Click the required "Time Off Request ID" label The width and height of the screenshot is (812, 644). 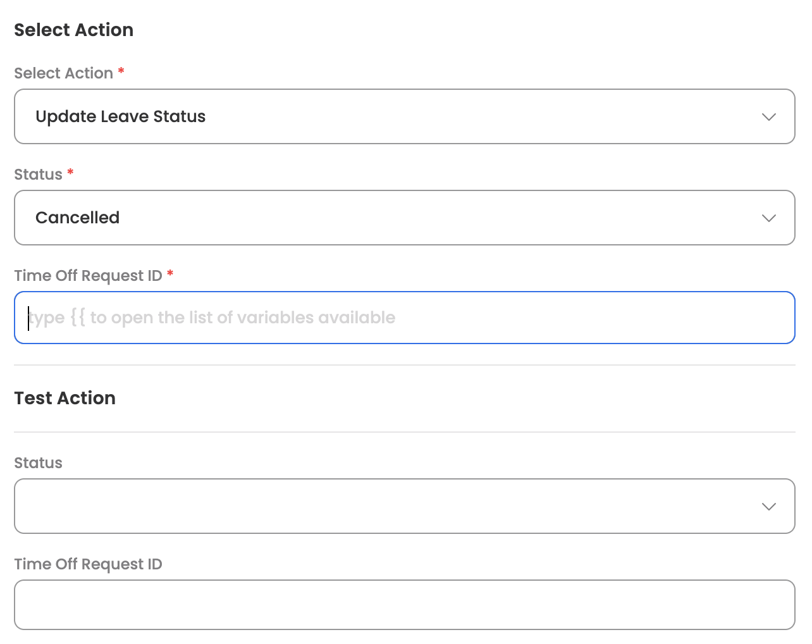click(88, 276)
